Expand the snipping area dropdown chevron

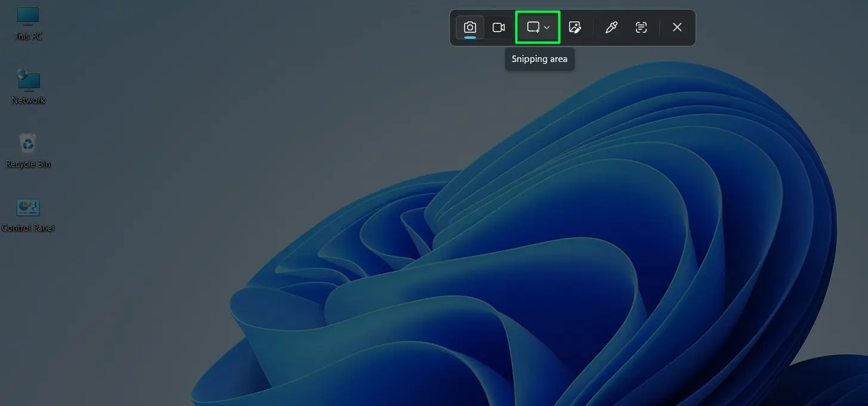click(546, 27)
